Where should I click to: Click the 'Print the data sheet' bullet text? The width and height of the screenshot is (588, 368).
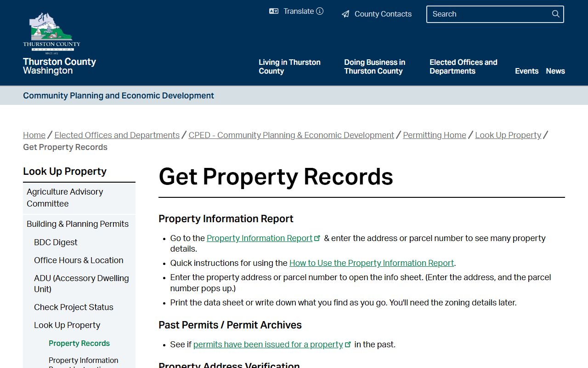(x=343, y=303)
